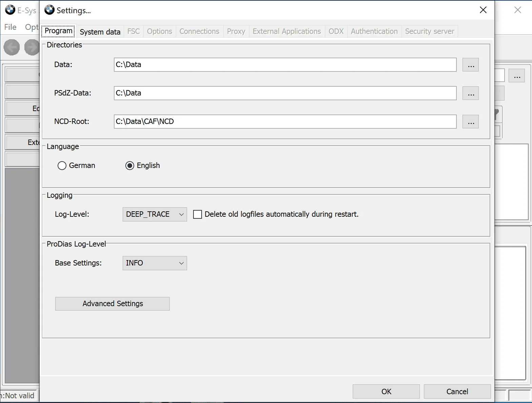
Task: Cancel the Settings dialog
Action: (457, 391)
